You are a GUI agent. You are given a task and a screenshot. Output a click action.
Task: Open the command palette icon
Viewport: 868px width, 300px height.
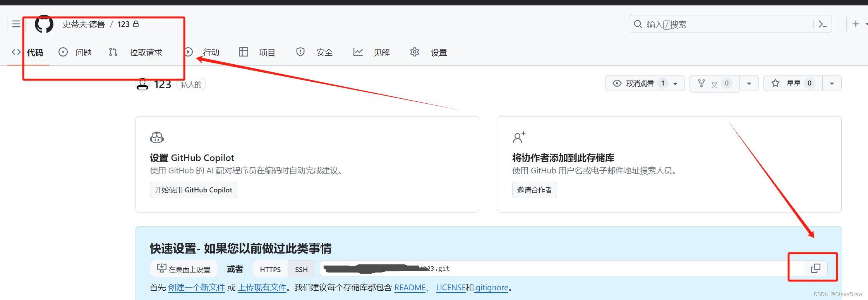coord(823,24)
